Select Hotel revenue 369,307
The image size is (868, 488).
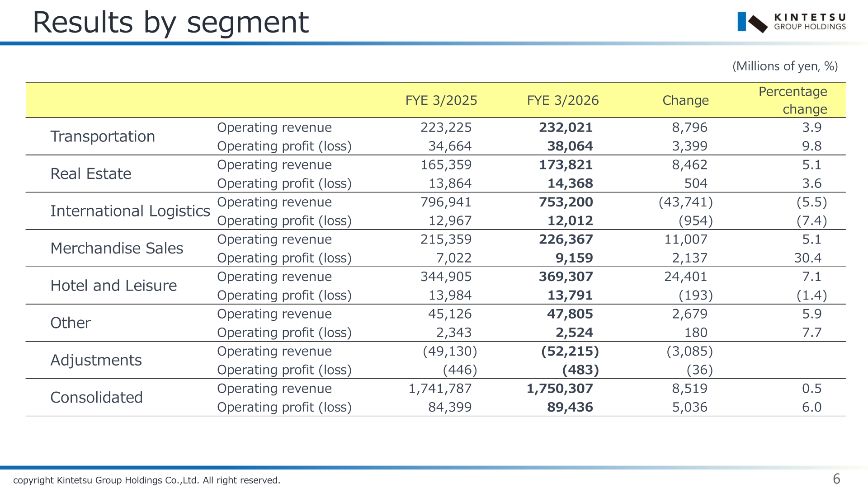tap(566, 277)
